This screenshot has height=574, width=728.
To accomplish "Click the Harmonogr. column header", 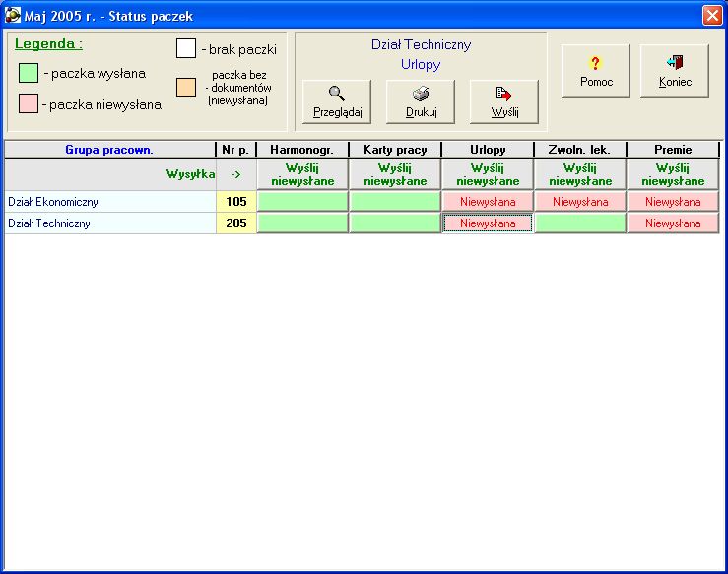I will tap(301, 150).
